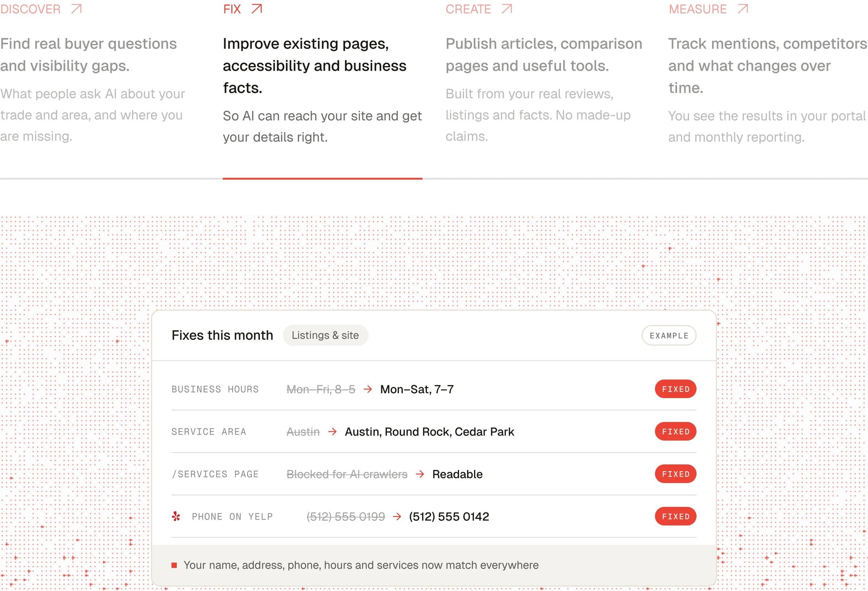Click the '/SERVICES PAGE' label
868x591 pixels.
(215, 474)
